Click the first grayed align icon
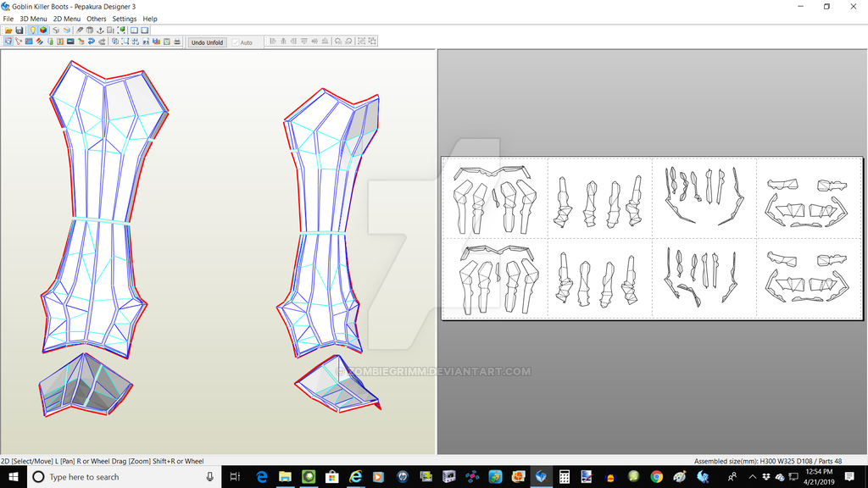The width and height of the screenshot is (868, 488). click(273, 42)
